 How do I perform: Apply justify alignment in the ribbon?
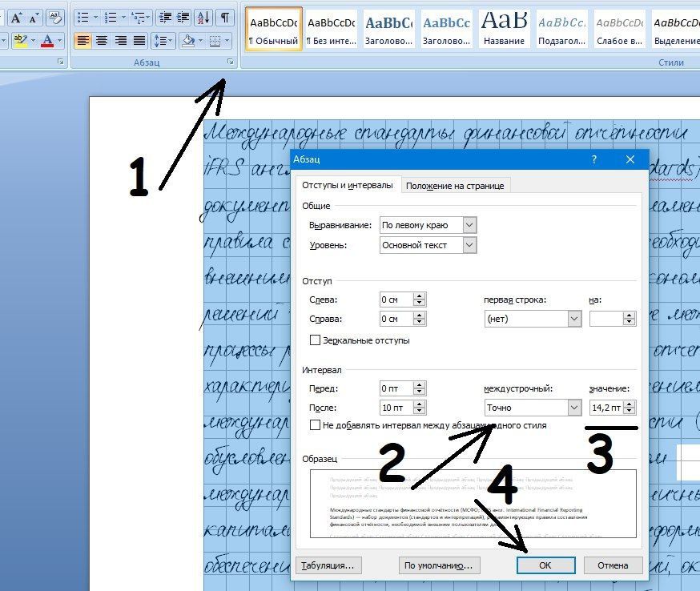(139, 41)
